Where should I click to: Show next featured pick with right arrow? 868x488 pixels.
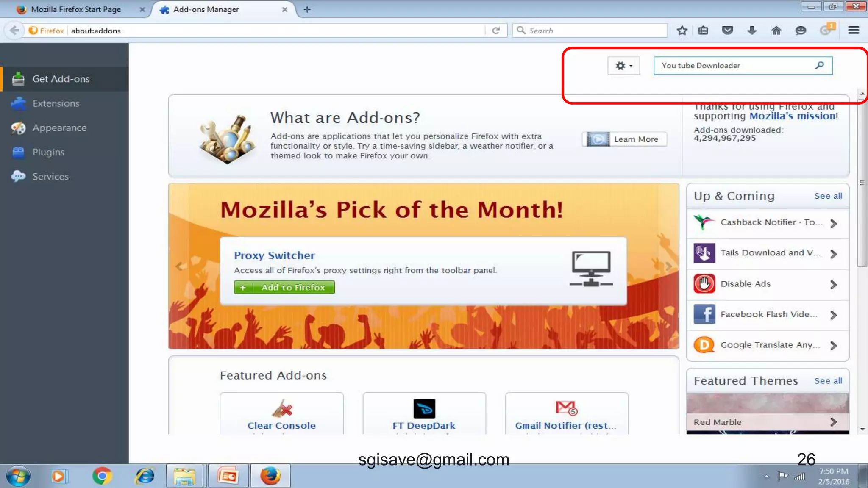tap(668, 266)
